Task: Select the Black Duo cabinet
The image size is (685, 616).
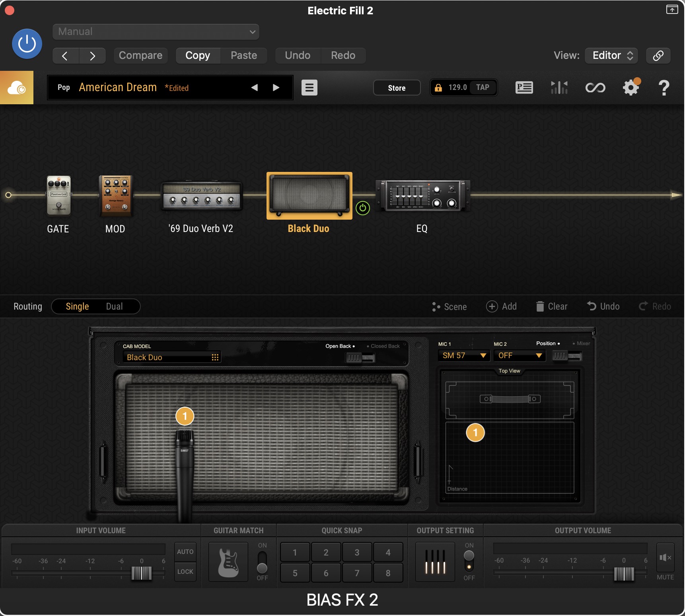Action: (309, 196)
